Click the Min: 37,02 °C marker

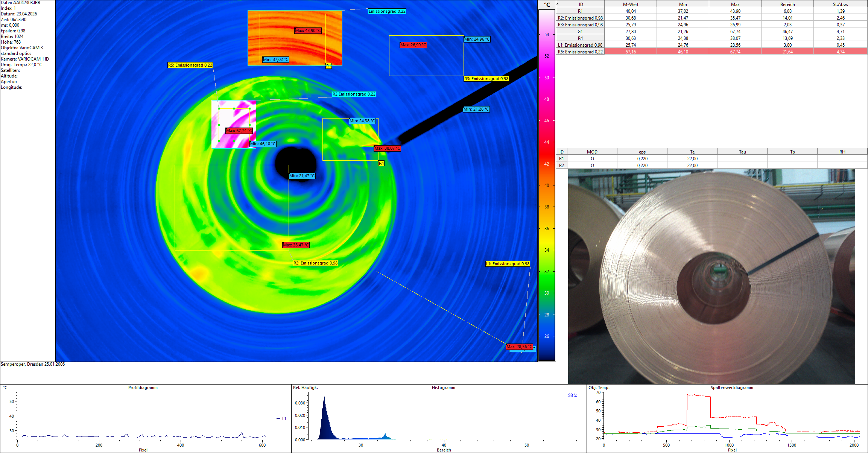coord(275,59)
